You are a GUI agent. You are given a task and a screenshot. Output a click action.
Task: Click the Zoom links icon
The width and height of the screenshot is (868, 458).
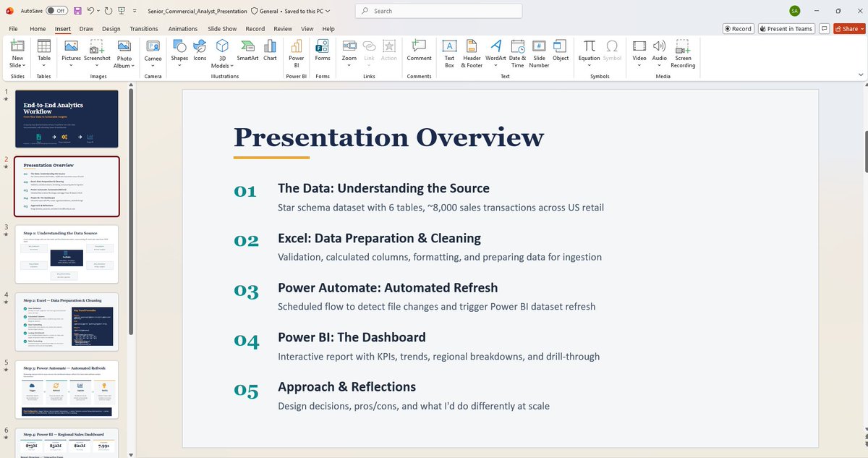click(349, 46)
